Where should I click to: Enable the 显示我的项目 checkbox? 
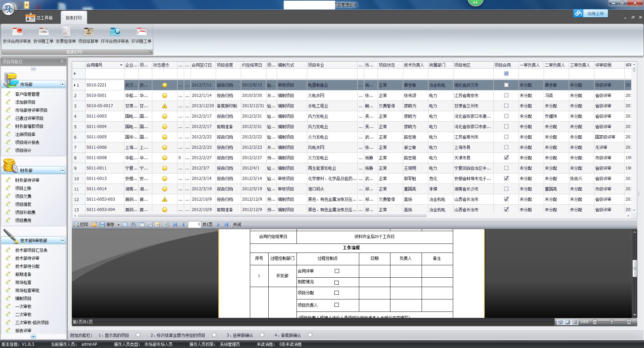click(138, 335)
